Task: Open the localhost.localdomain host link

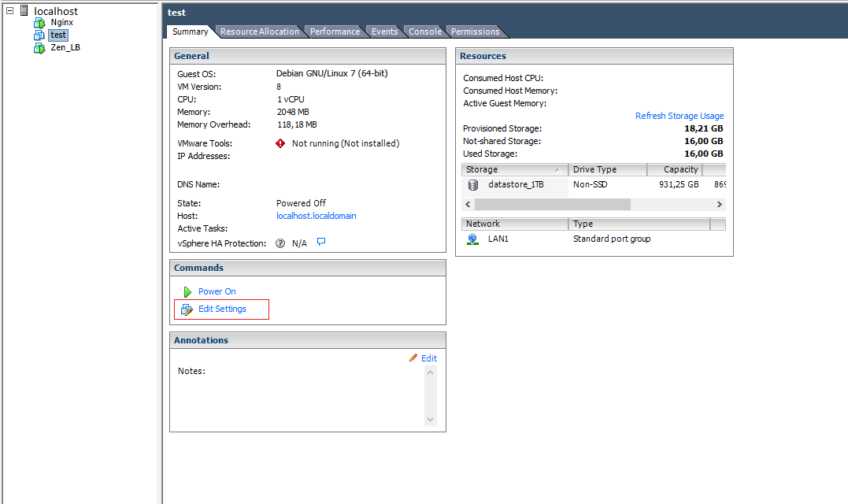Action: [x=316, y=215]
